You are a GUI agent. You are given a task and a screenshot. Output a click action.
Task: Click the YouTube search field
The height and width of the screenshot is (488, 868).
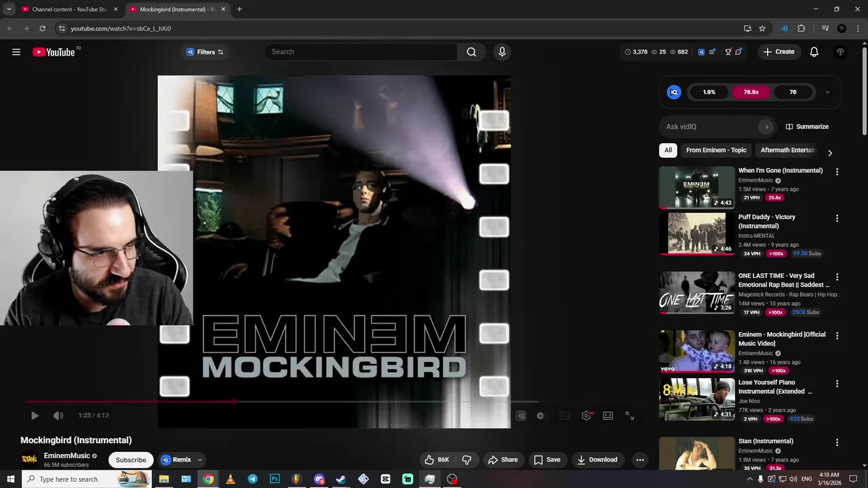coord(361,52)
